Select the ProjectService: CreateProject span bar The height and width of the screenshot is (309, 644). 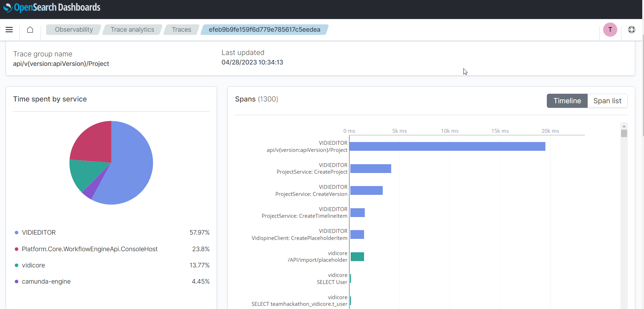point(370,168)
